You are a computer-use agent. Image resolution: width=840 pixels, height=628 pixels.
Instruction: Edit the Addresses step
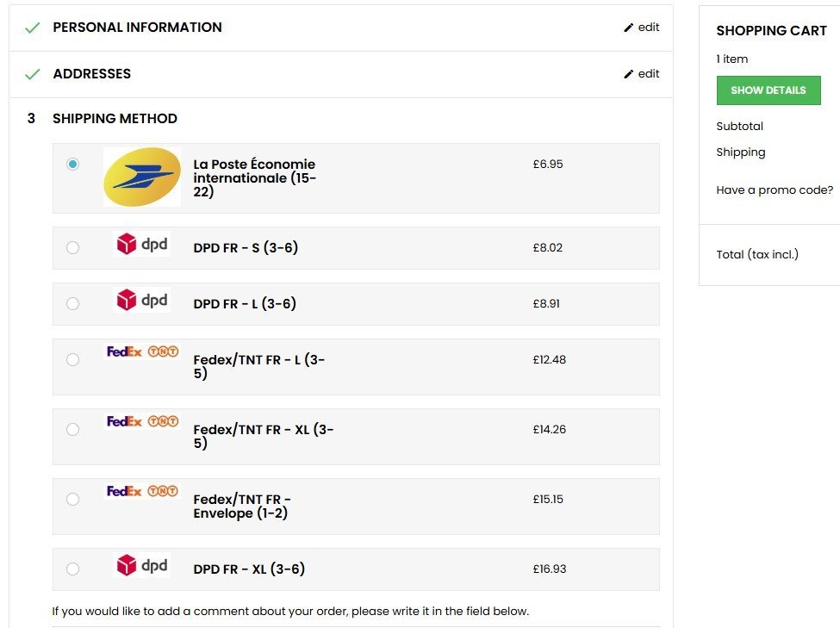tap(642, 74)
